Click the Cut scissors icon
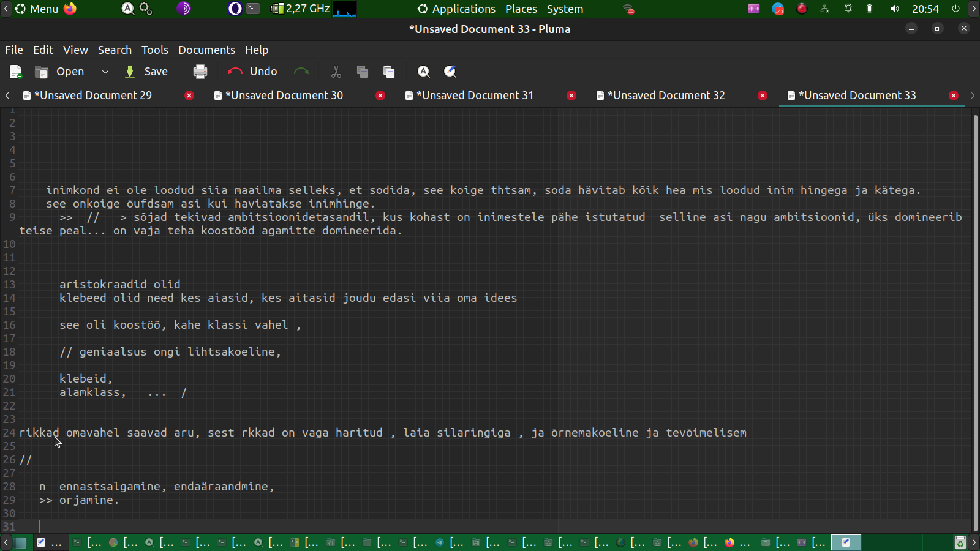Viewport: 980px width, 551px height. click(336, 72)
